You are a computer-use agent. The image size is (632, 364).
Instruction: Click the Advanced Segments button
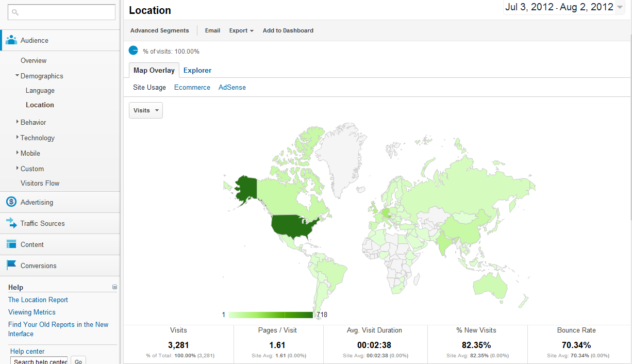pyautogui.click(x=160, y=30)
